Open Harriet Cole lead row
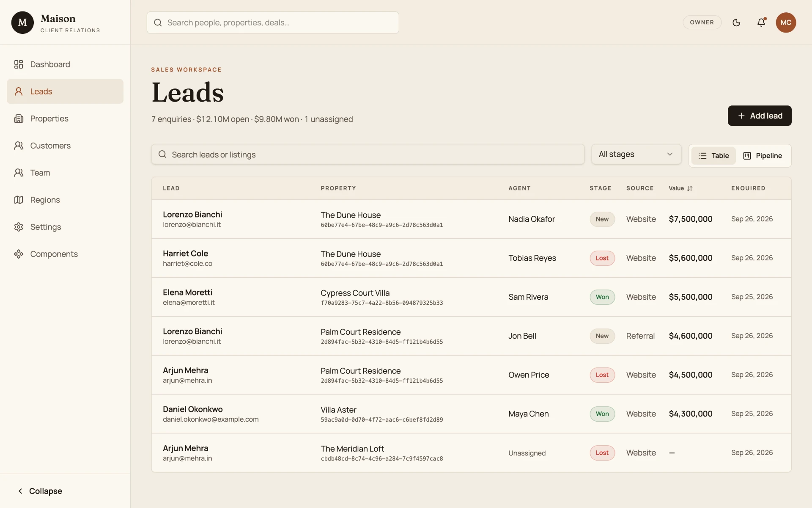 [471, 258]
